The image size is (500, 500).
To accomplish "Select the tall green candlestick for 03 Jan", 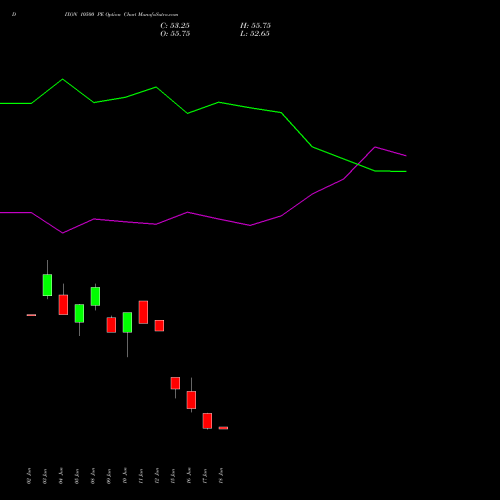I will [47, 285].
